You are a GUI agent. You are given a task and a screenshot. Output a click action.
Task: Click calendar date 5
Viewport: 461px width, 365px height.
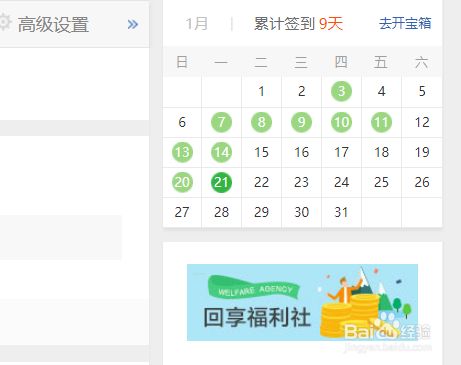click(x=422, y=91)
